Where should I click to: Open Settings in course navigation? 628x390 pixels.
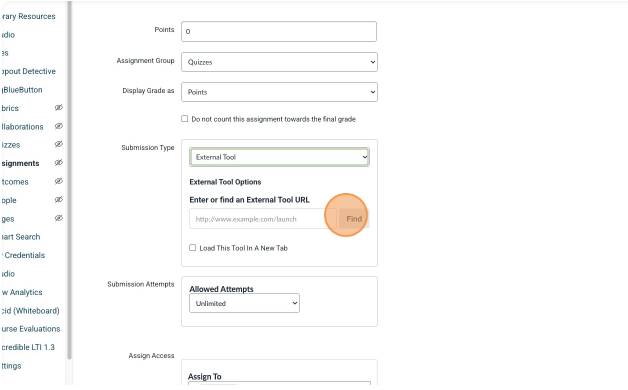(10, 366)
